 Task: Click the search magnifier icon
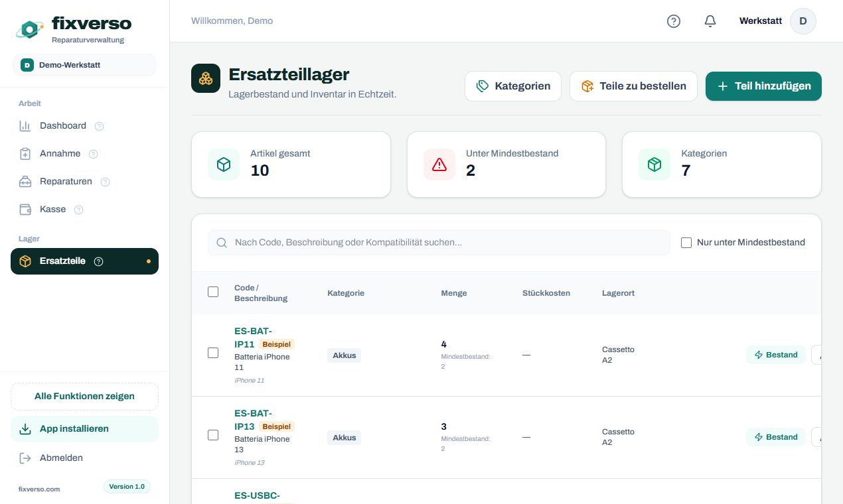point(222,243)
